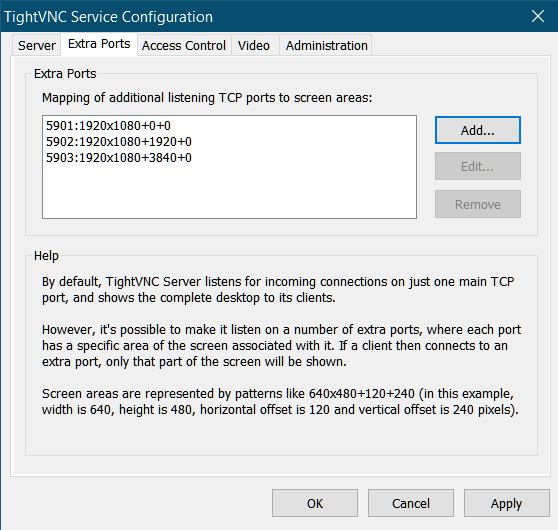Click the 640x480+120+240 pattern help paragraph
Screen dimensions: 558x530
[x=280, y=402]
